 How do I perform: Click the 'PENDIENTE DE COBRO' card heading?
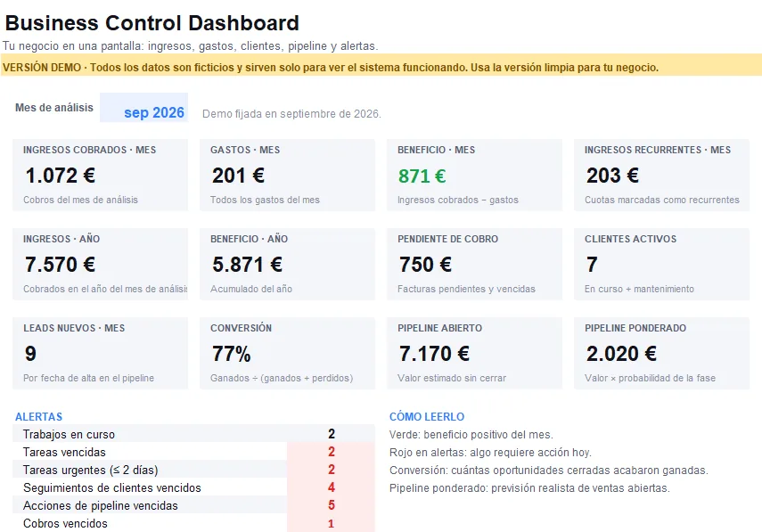click(x=447, y=239)
